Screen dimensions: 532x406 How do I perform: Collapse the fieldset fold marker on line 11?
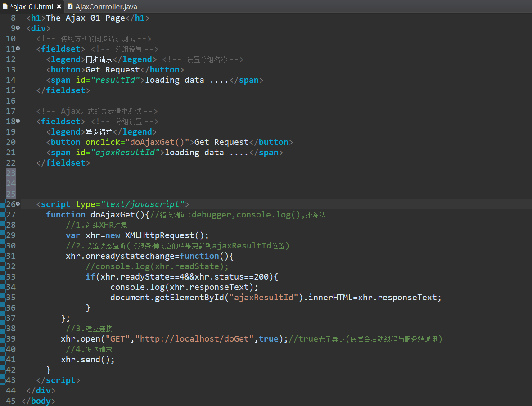pyautogui.click(x=17, y=49)
